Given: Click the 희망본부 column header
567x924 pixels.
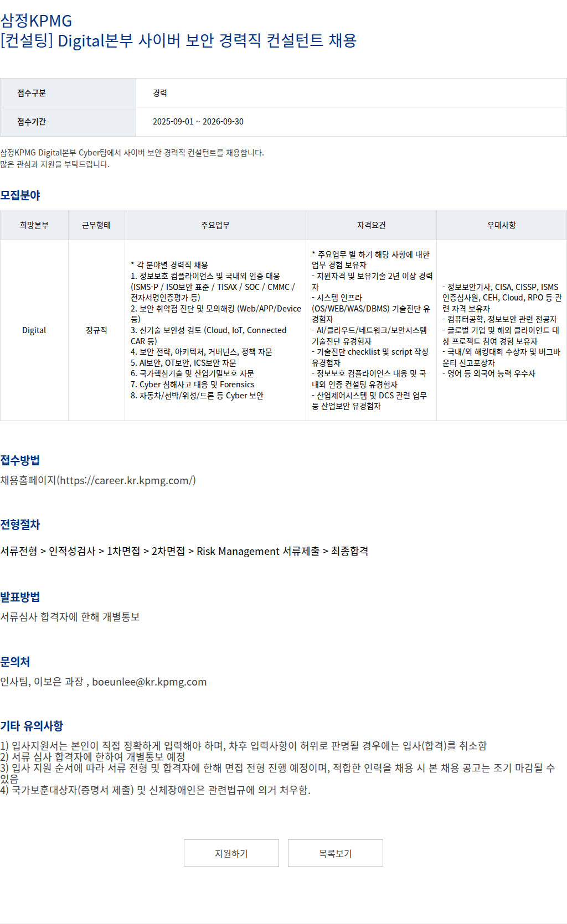Looking at the screenshot, I should pyautogui.click(x=34, y=225).
